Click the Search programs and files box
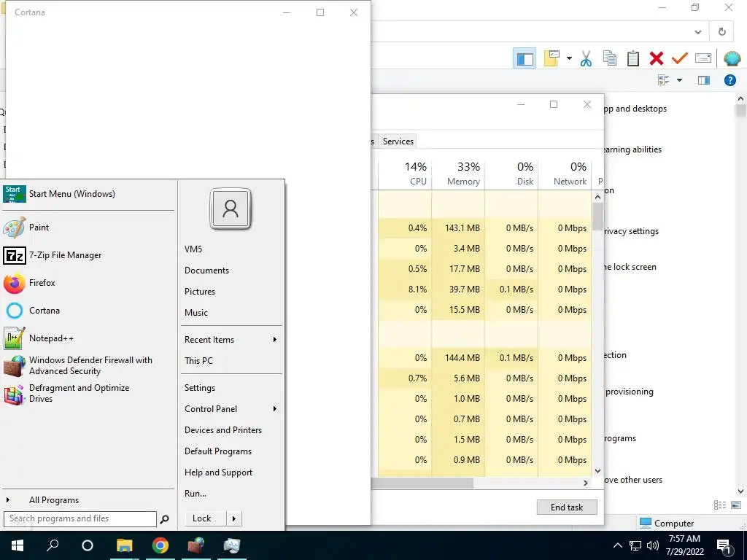Screen dimensions: 747x560 pyautogui.click(x=80, y=519)
